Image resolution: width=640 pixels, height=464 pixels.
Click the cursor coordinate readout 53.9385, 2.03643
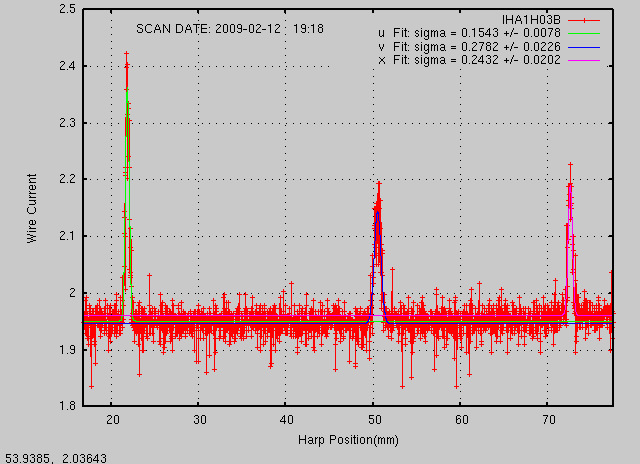click(x=56, y=458)
